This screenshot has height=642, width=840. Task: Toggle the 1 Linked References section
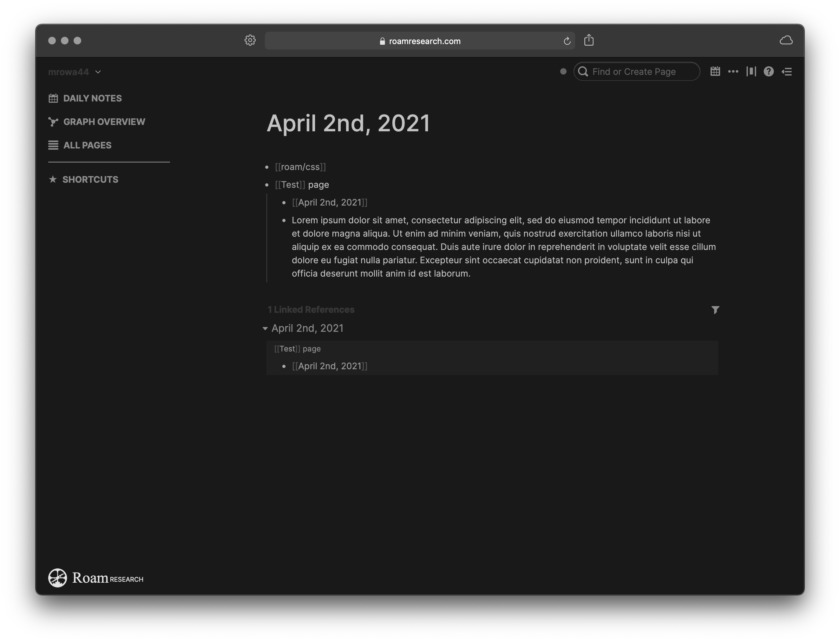click(311, 310)
